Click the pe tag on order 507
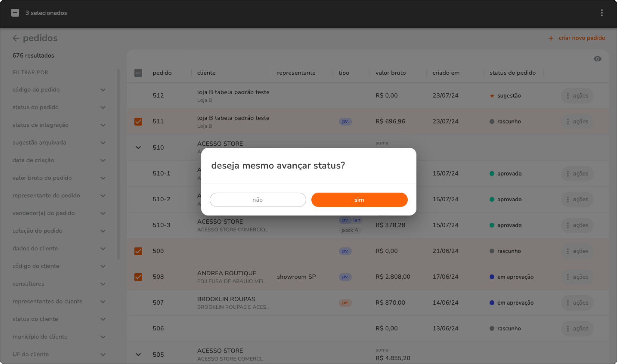Screen dimensions: 617x364 click(345, 303)
